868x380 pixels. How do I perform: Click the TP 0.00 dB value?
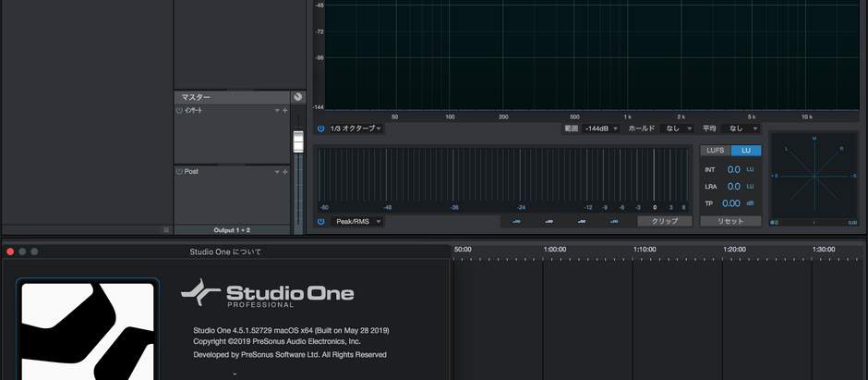(730, 203)
